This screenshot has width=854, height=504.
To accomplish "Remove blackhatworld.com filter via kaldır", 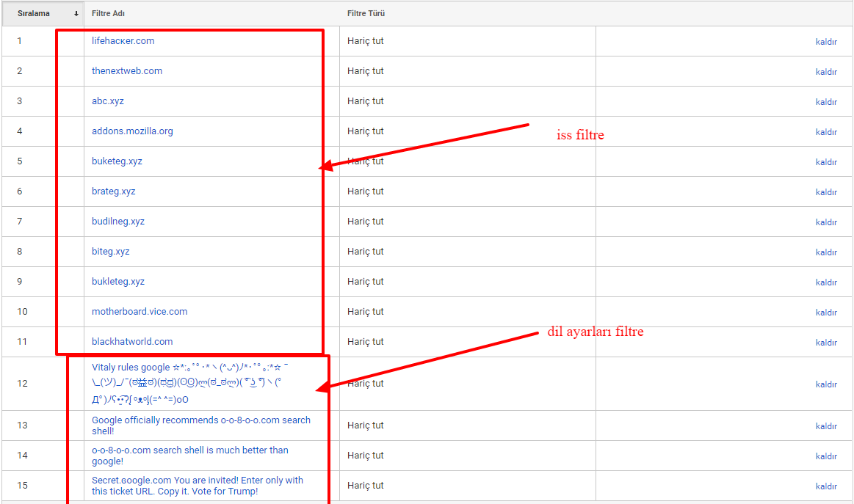I will 826,343.
